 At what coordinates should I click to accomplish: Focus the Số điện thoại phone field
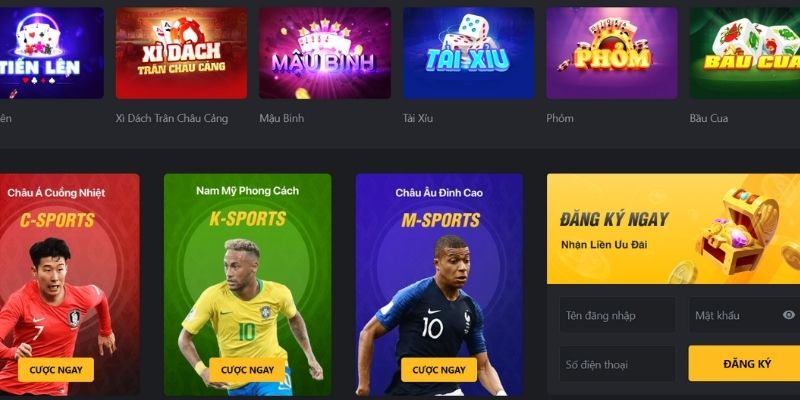click(617, 364)
